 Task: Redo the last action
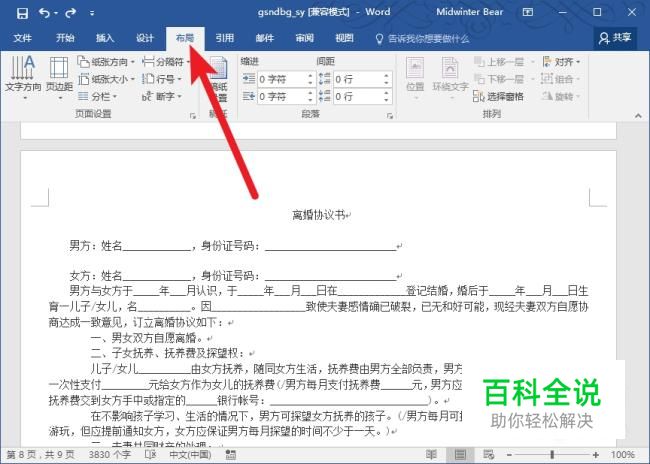coord(71,13)
